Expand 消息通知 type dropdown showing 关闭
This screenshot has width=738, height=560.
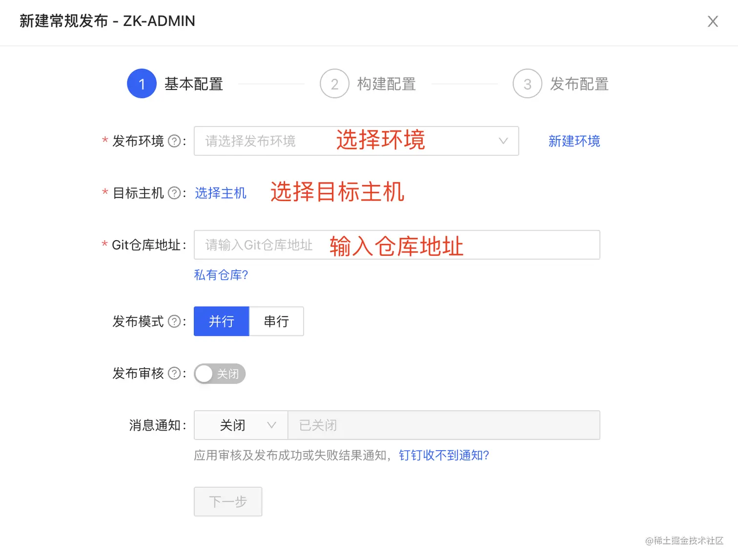coord(241,425)
